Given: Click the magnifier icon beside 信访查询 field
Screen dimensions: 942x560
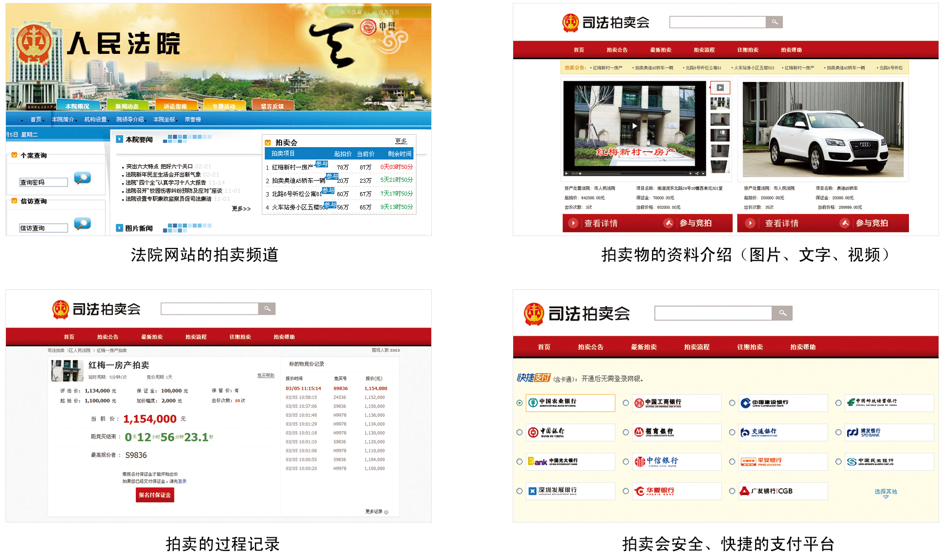Looking at the screenshot, I should pyautogui.click(x=82, y=224).
